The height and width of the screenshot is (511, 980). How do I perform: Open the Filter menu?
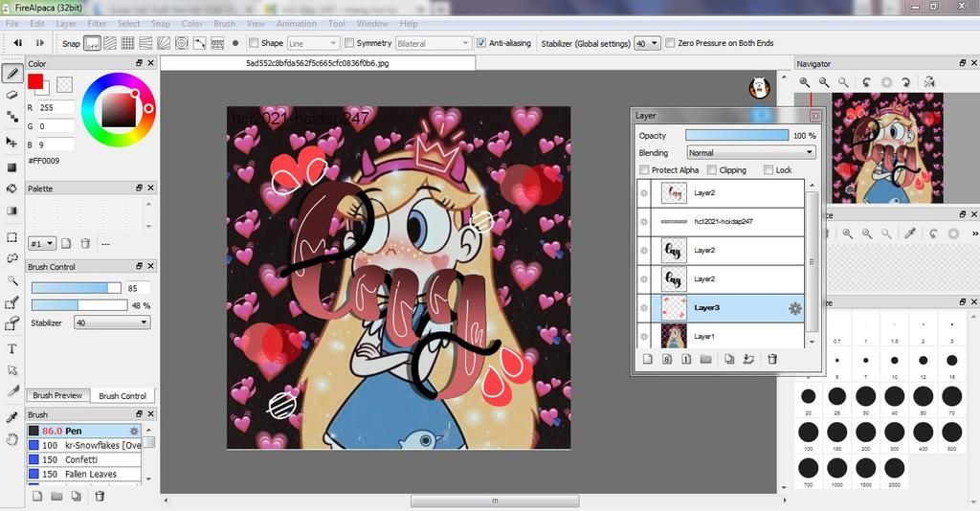coord(97,23)
